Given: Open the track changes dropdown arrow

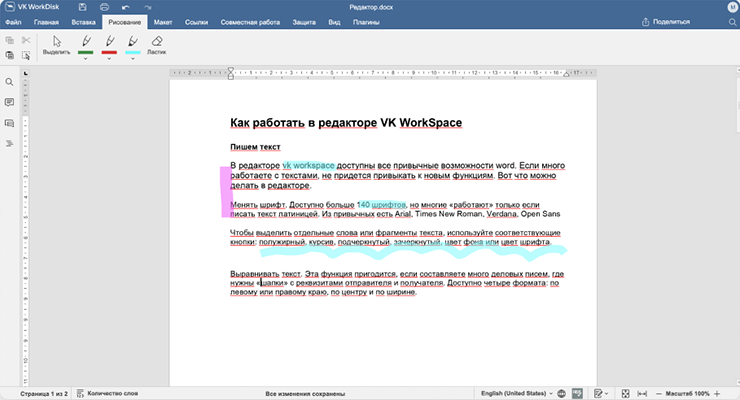Looking at the screenshot, I should (x=606, y=393).
